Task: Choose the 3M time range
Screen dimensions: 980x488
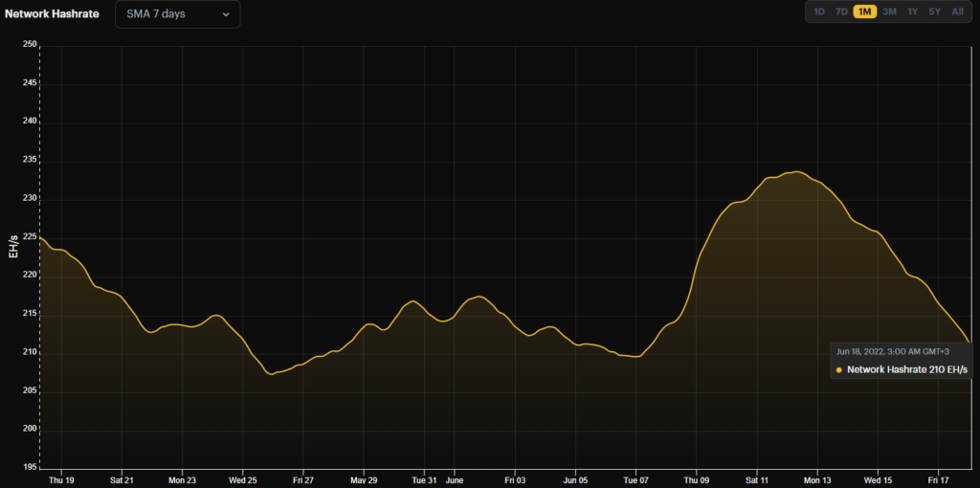Action: pos(889,11)
